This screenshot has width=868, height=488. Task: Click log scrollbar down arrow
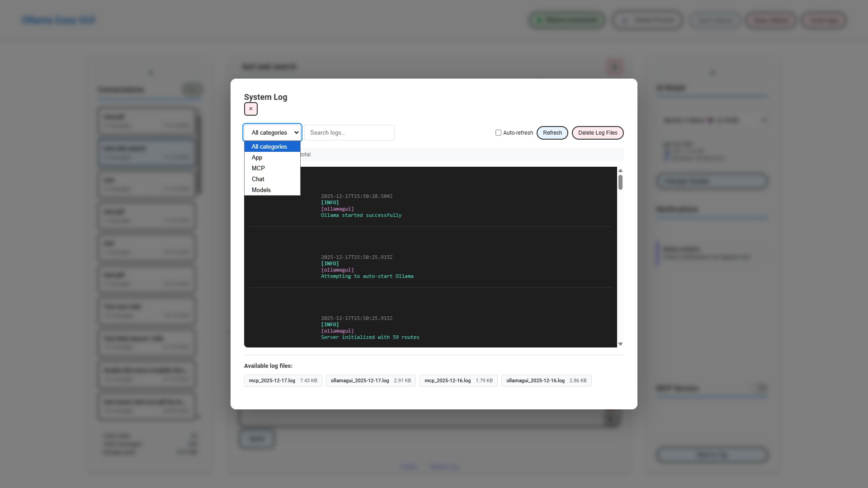pos(620,344)
